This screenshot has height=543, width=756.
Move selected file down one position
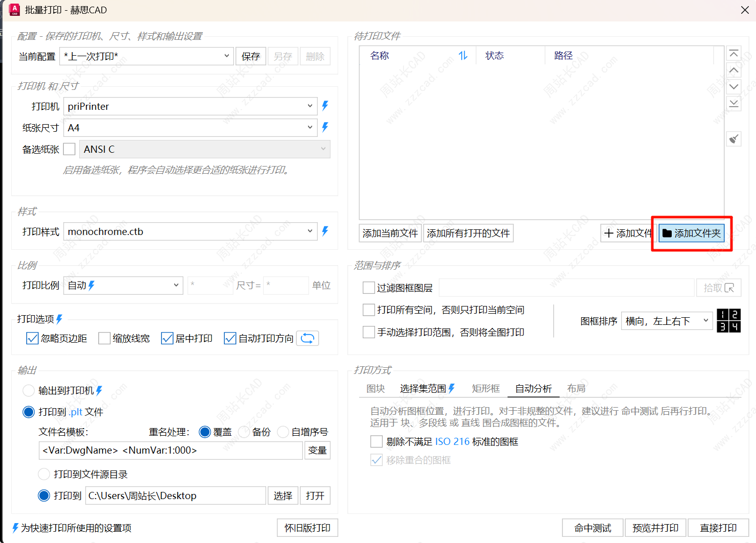[x=734, y=87]
